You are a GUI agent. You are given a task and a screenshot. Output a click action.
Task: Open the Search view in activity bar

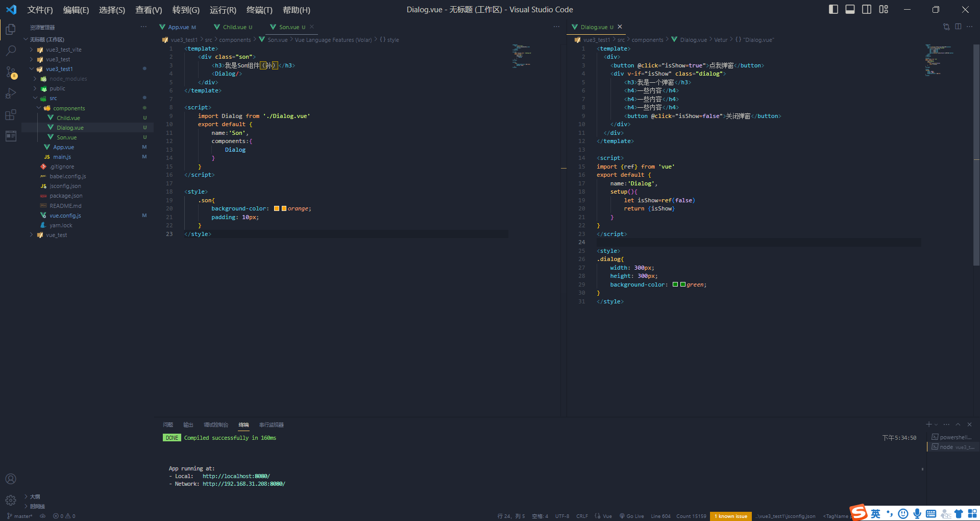click(11, 51)
